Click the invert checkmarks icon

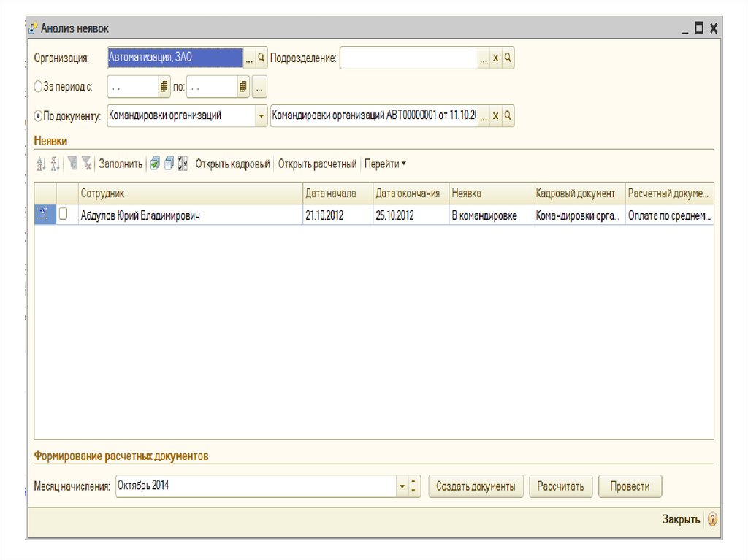point(183,164)
